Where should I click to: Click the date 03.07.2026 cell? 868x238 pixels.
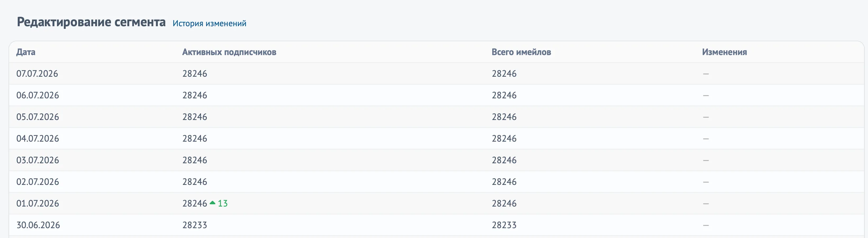[38, 160]
